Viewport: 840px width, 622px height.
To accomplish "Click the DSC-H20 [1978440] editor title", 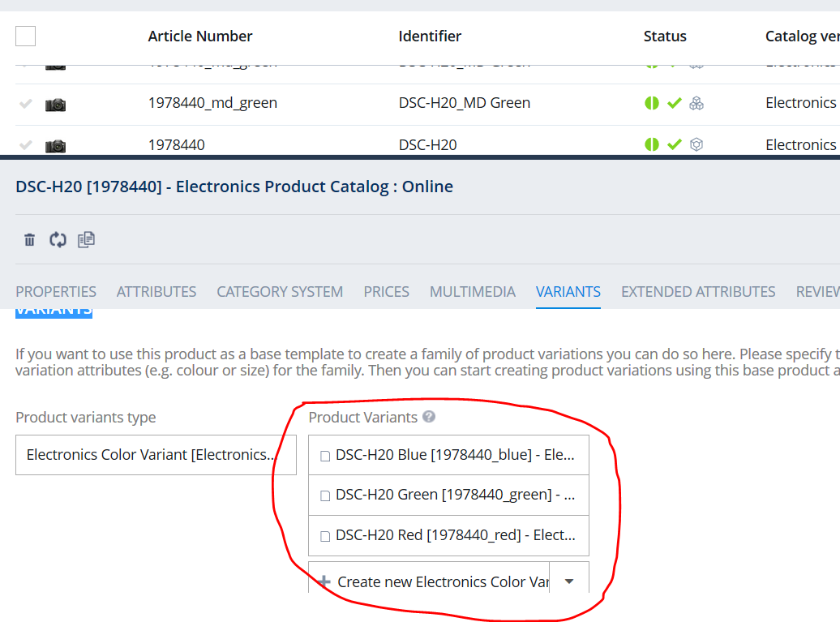I will tap(234, 187).
